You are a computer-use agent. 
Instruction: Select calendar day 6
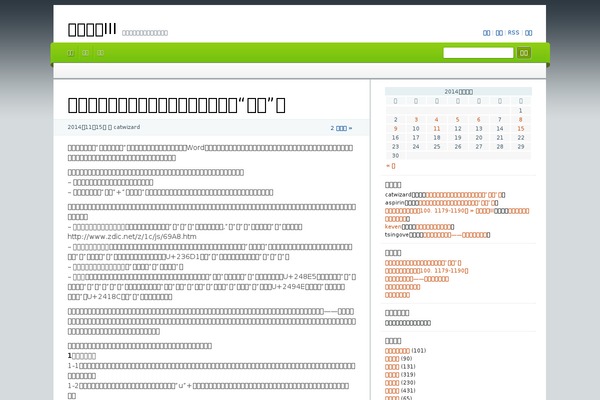coord(479,119)
